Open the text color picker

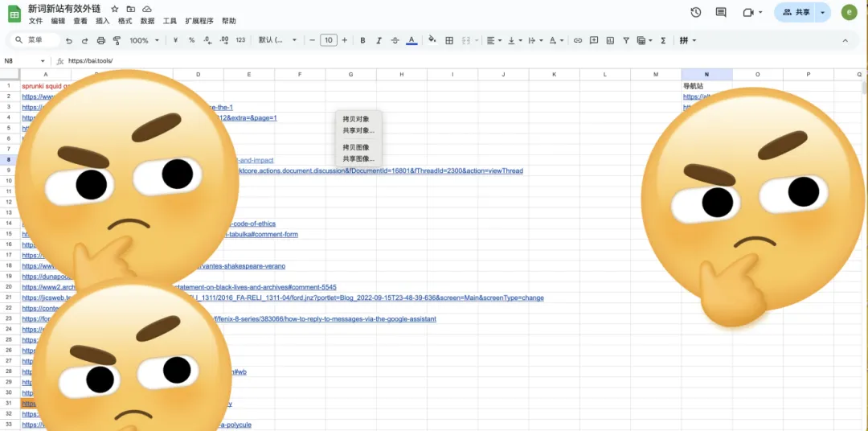(x=411, y=40)
